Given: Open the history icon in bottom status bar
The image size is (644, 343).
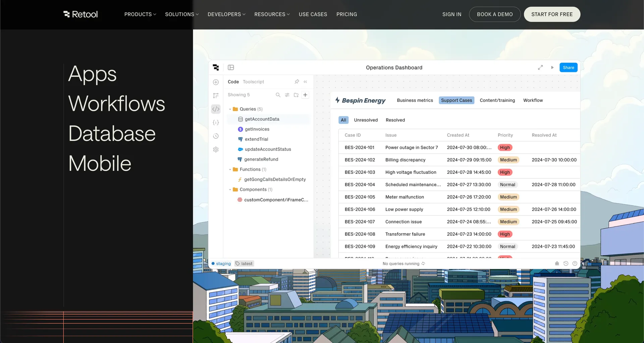Looking at the screenshot, I should pyautogui.click(x=566, y=264).
